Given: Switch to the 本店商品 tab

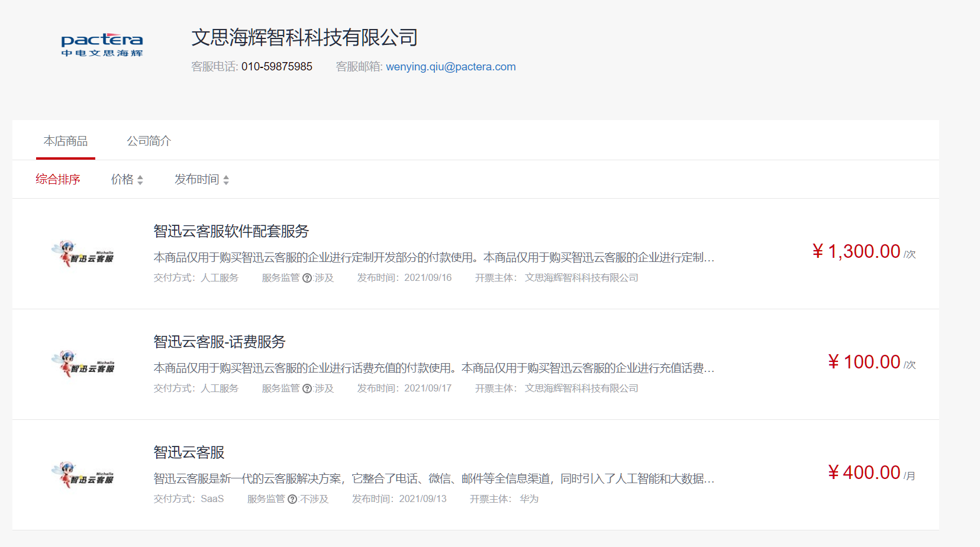Looking at the screenshot, I should (x=66, y=141).
